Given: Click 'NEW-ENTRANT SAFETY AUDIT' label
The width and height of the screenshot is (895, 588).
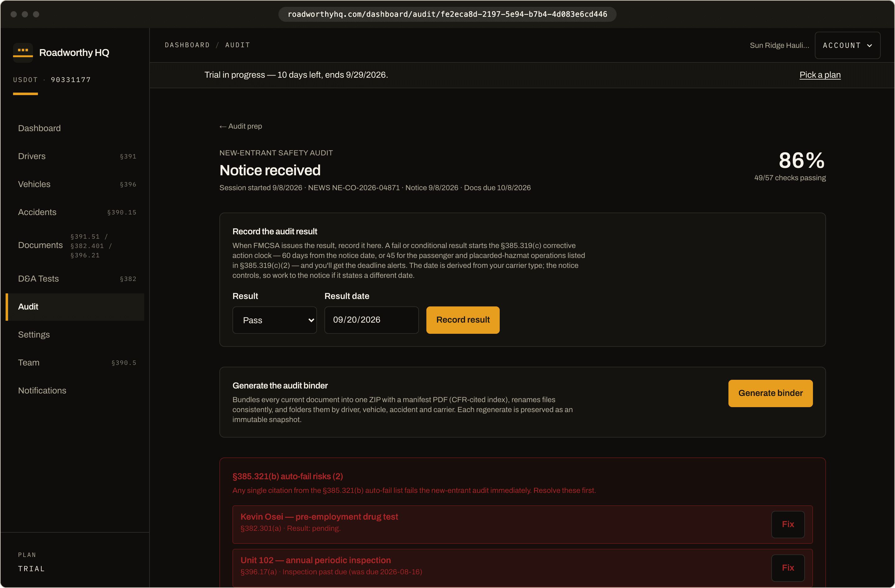Looking at the screenshot, I should coord(276,153).
